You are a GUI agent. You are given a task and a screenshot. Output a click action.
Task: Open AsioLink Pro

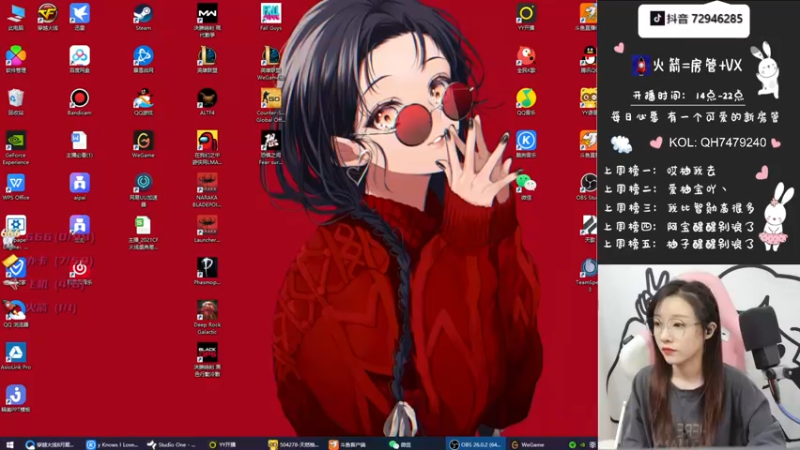pos(16,356)
